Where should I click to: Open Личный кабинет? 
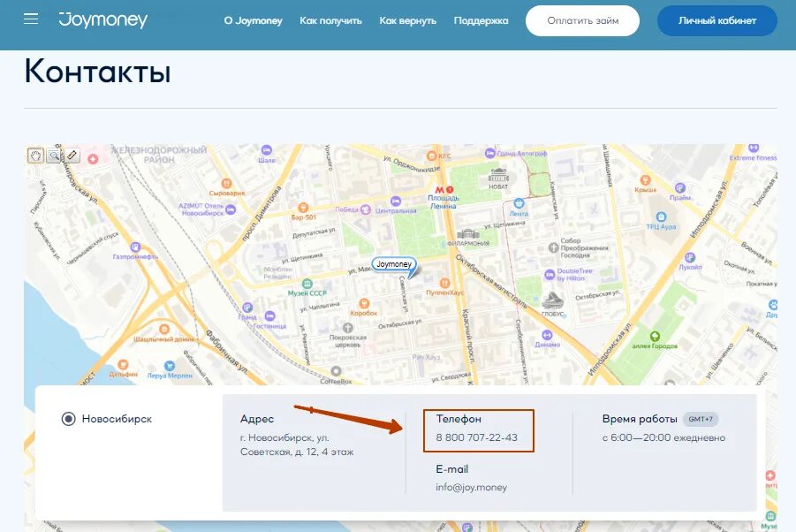pos(716,21)
